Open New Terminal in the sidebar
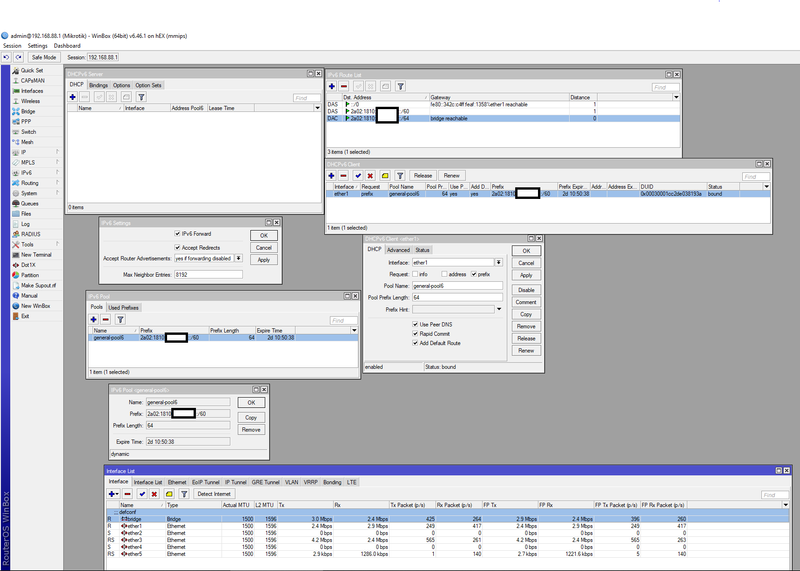The height and width of the screenshot is (571, 800). 36,254
